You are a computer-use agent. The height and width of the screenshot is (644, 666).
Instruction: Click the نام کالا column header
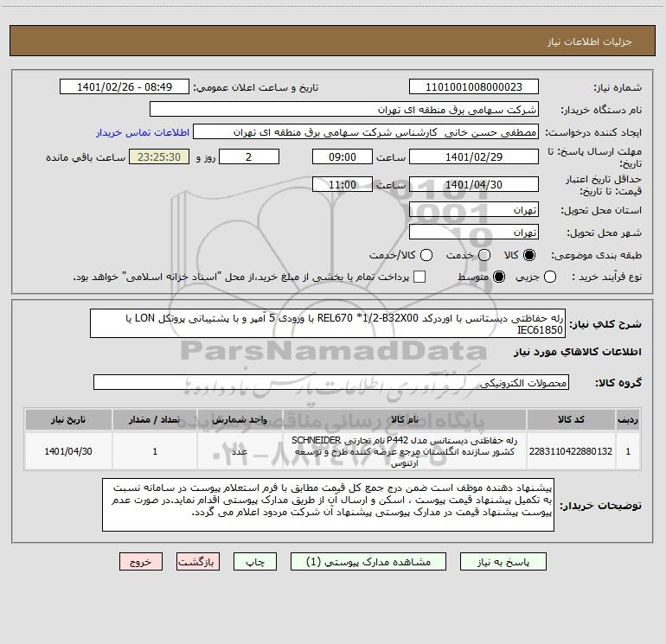click(405, 419)
